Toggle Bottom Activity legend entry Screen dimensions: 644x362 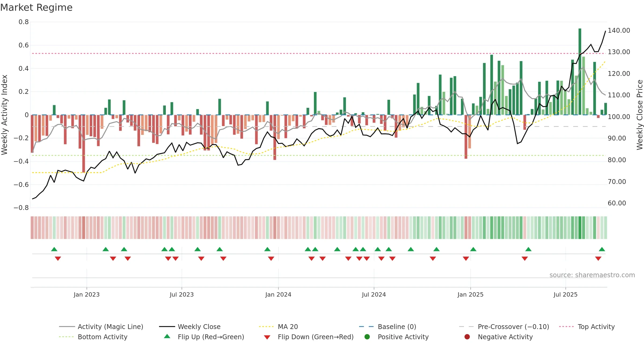pyautogui.click(x=93, y=337)
